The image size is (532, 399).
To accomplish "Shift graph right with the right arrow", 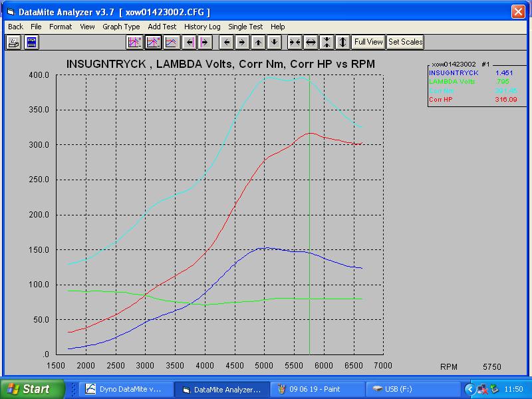I will [x=242, y=42].
